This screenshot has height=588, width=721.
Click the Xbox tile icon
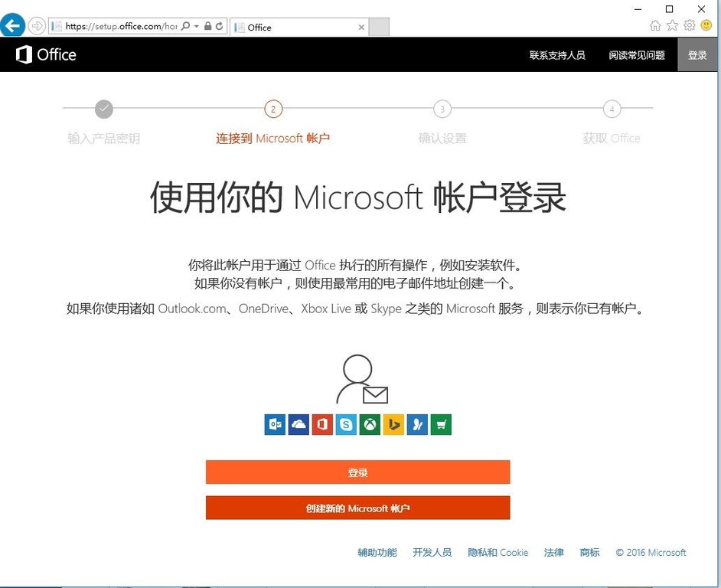[370, 424]
